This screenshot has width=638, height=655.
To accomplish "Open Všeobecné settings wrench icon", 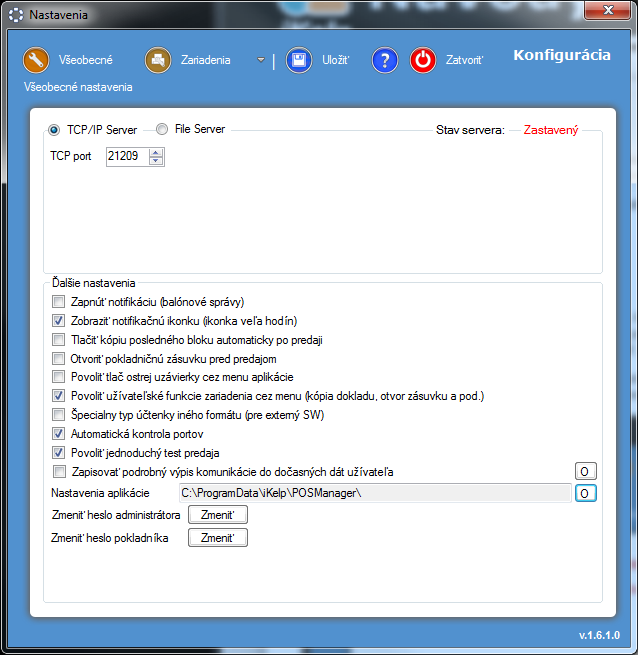I will click(36, 60).
